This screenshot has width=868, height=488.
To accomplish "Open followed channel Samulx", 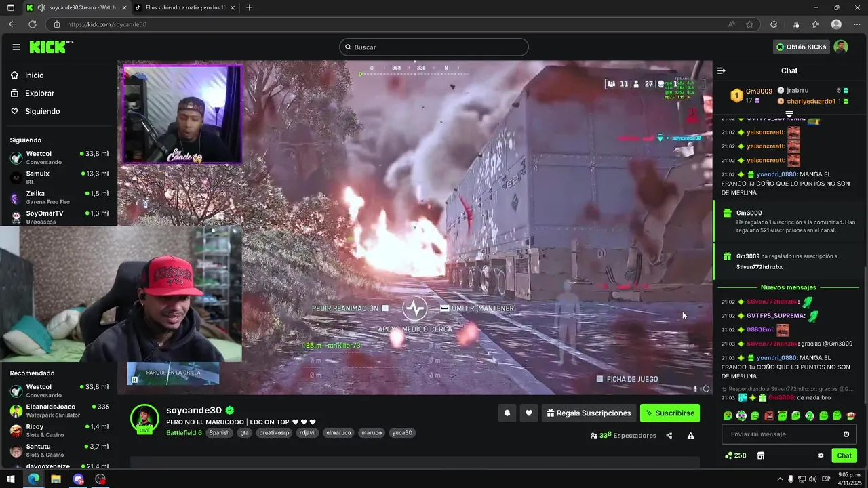I will point(59,178).
